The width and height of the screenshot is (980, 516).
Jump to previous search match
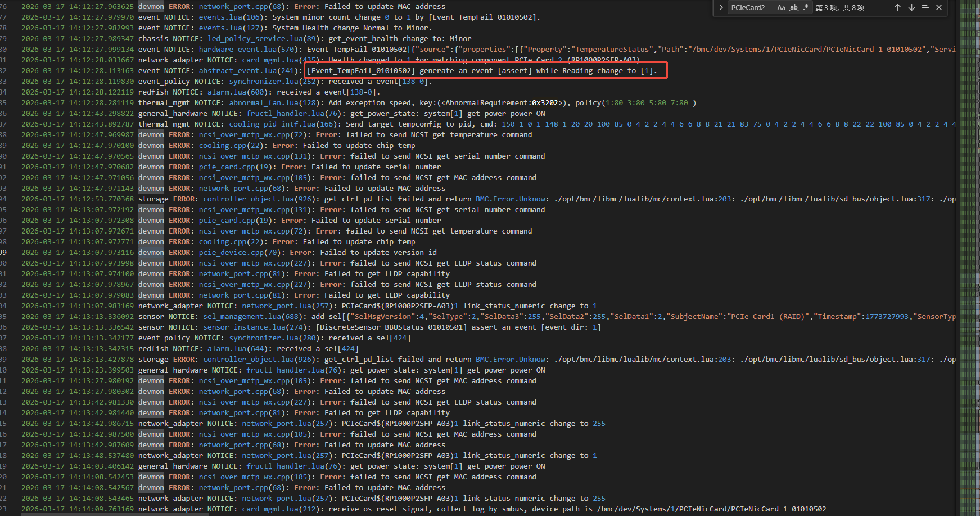click(897, 7)
